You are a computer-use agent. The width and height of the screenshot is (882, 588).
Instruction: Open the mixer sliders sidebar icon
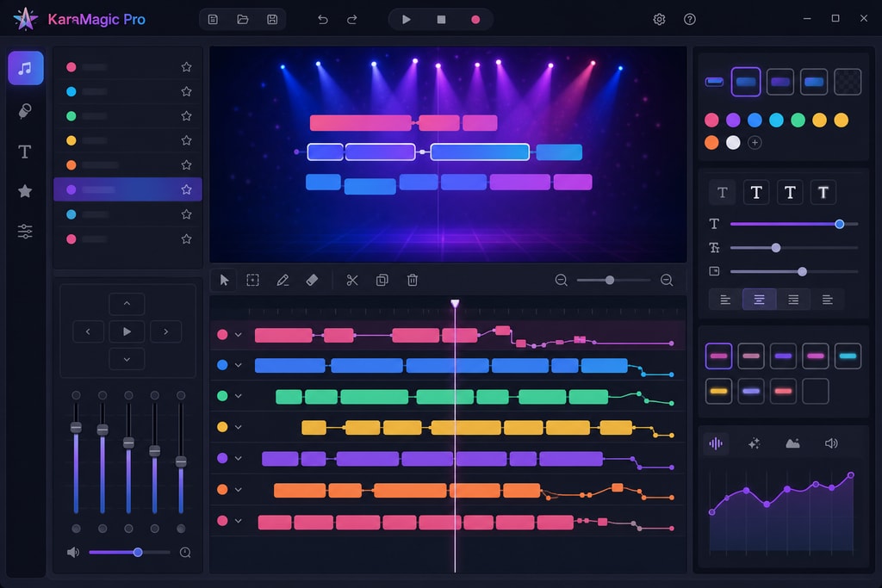[25, 231]
